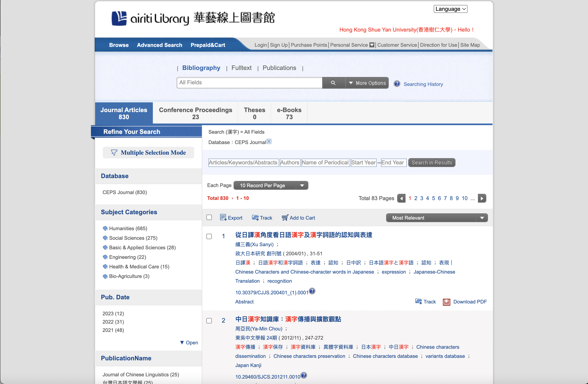588x384 pixels.
Task: Open the Advanced Search menu
Action: tap(159, 45)
